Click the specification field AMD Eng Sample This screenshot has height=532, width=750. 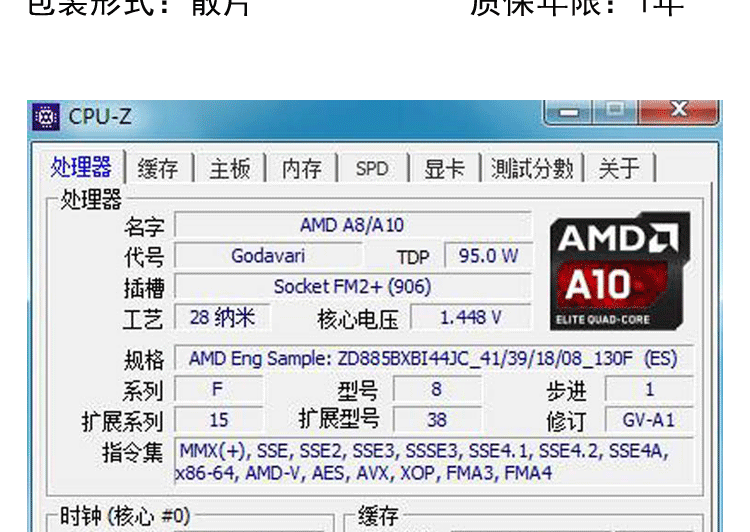[433, 358]
